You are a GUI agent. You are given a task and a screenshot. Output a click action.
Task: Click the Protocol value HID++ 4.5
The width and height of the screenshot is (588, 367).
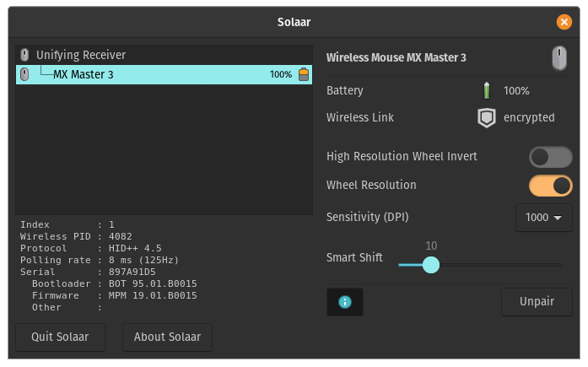point(135,248)
